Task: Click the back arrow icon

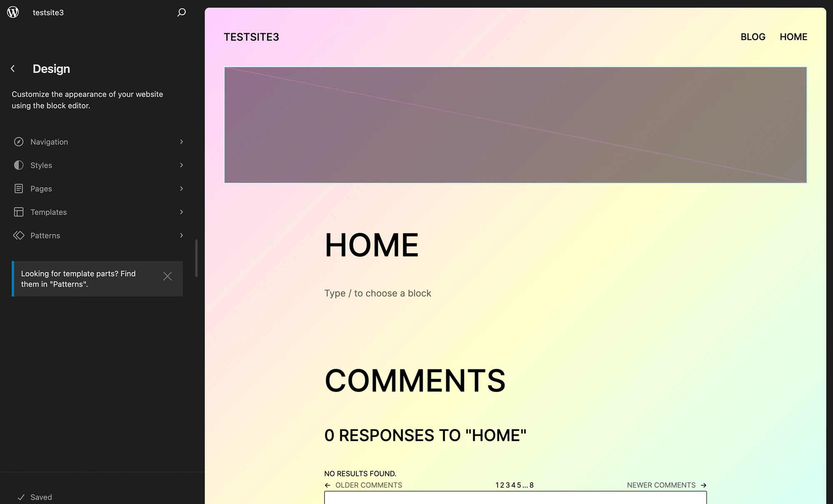Action: point(12,68)
